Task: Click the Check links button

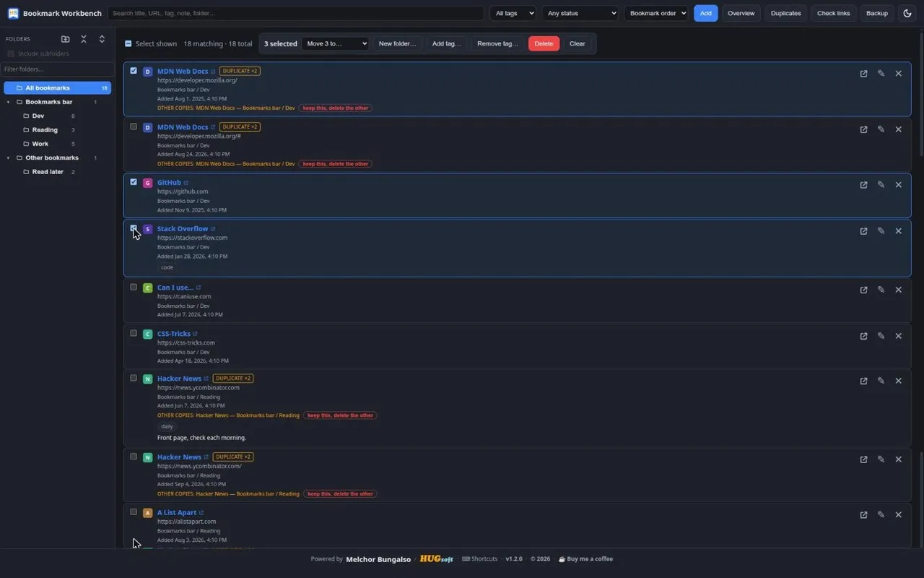Action: click(x=833, y=13)
